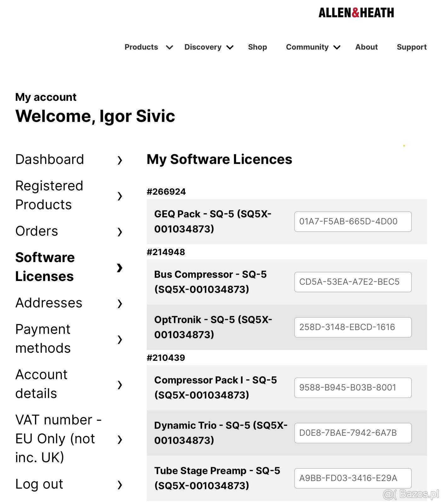Go to the Shop page
Image resolution: width=442 pixels, height=504 pixels.
tap(258, 47)
